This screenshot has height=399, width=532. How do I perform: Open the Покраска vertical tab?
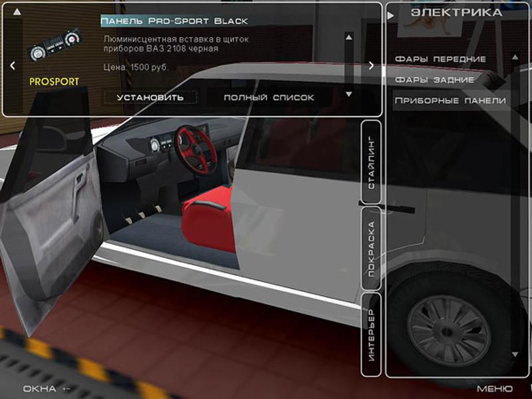(x=371, y=247)
